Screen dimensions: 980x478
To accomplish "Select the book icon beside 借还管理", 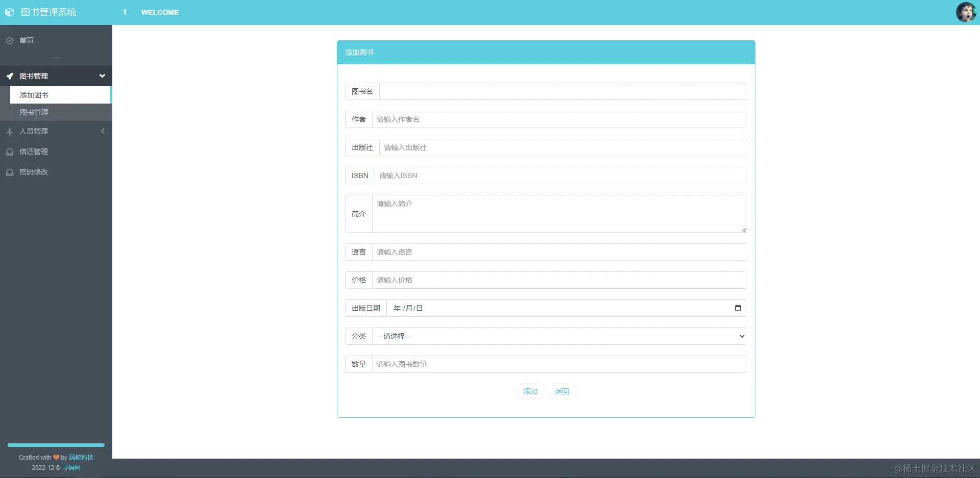I will [9, 152].
